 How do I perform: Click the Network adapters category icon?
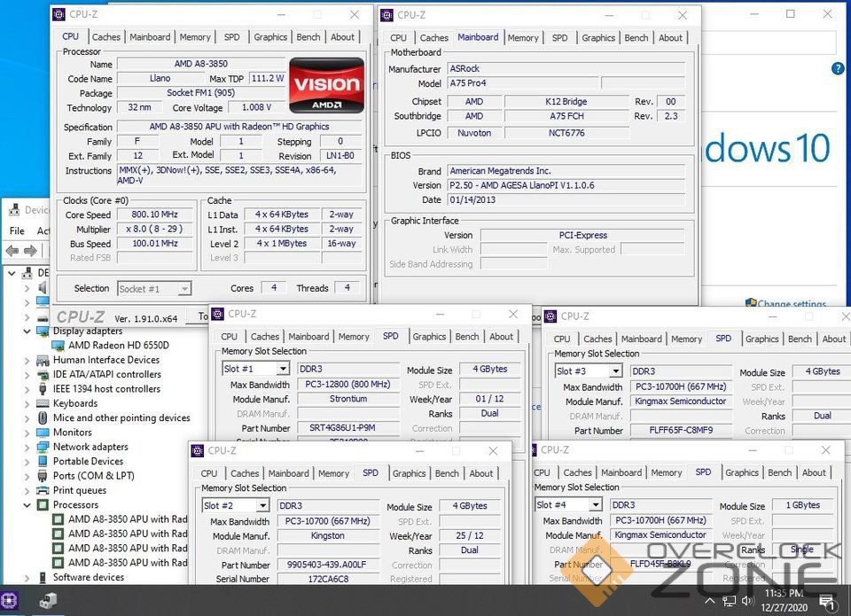point(43,448)
